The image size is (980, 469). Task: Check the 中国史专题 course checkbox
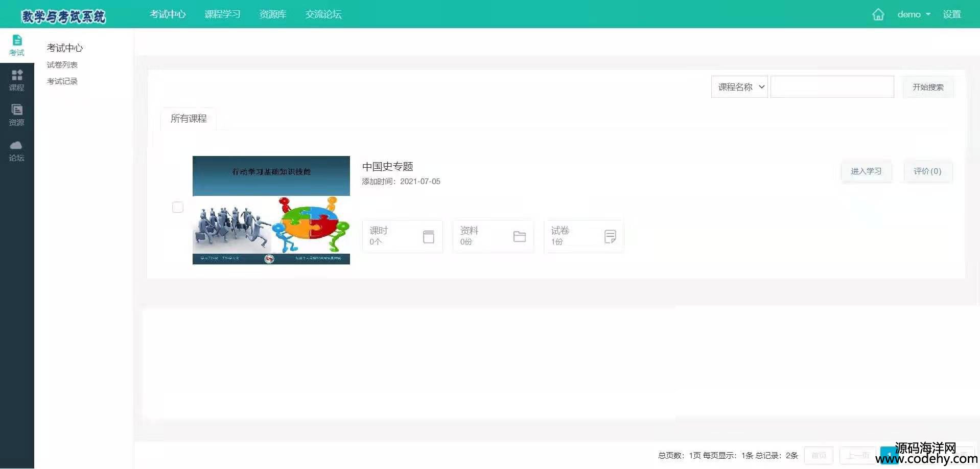click(x=178, y=207)
